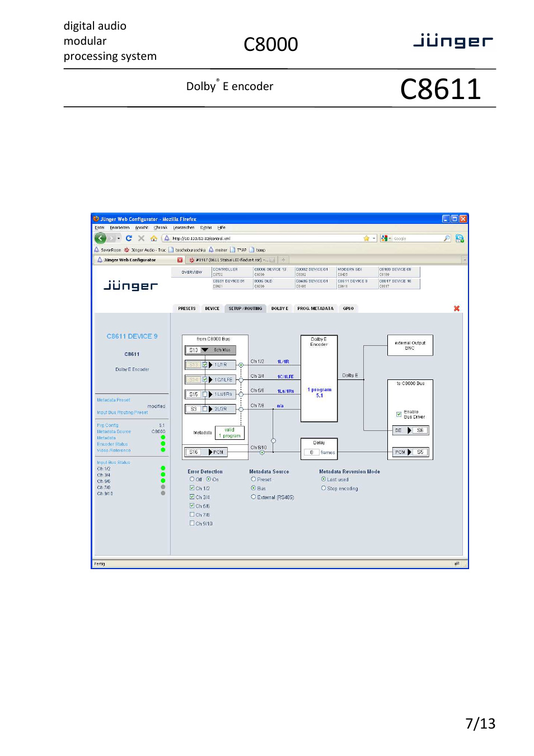Toggle the Ch 3/4 routing node circle
The width and height of the screenshot is (534, 756).
[241, 379]
